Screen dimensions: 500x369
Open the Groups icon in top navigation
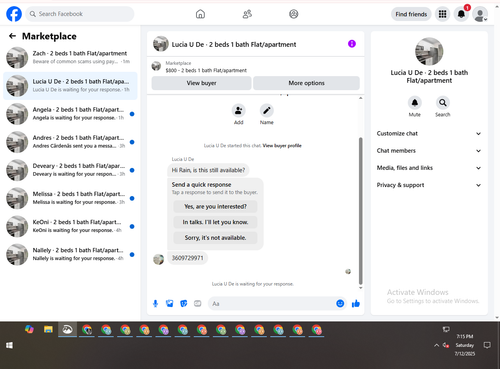point(294,14)
